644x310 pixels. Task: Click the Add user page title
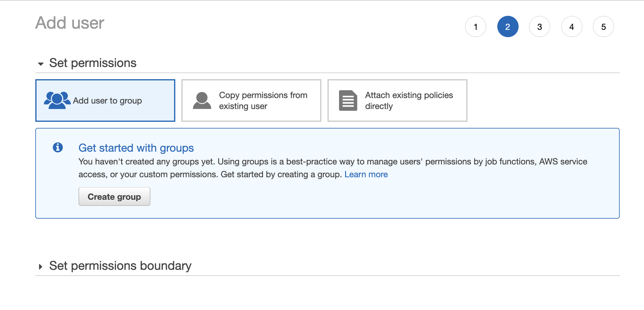tap(69, 23)
